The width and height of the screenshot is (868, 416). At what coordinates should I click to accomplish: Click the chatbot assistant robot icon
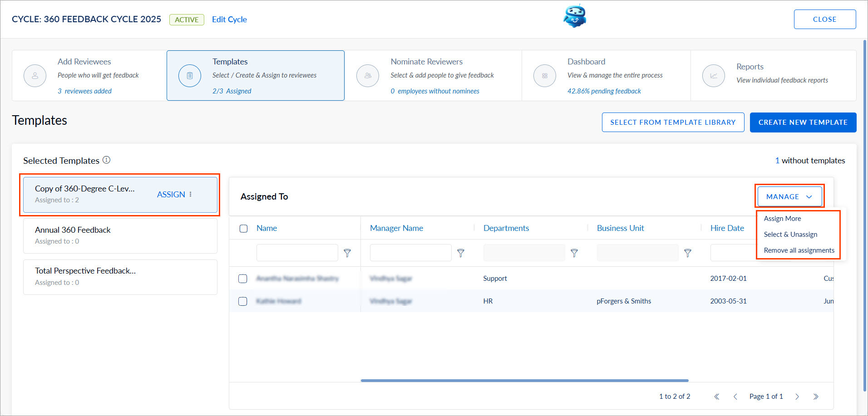click(575, 16)
